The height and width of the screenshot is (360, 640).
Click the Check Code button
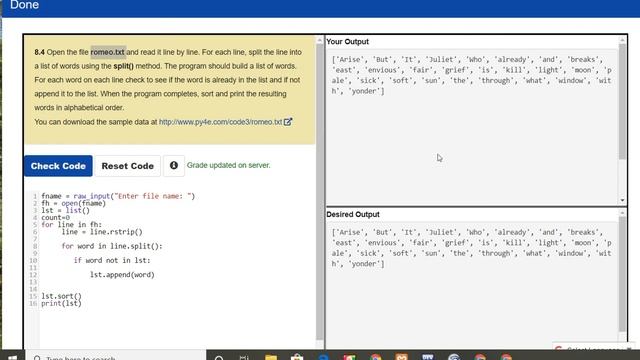[x=58, y=166]
